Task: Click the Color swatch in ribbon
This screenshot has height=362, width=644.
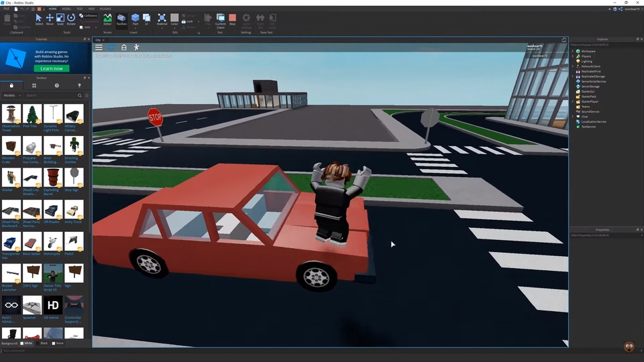Action: click(174, 17)
